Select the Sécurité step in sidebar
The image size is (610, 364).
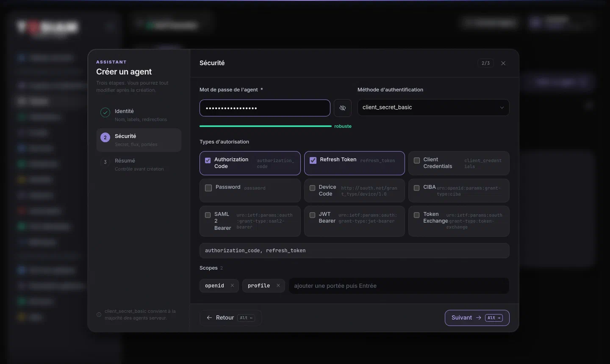point(139,140)
